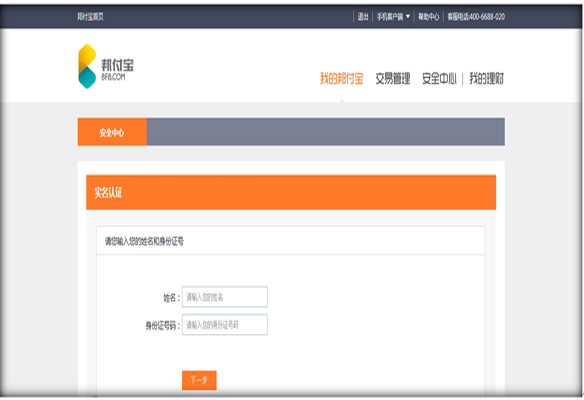Click 退出 to log out
The height and width of the screenshot is (400, 584).
(363, 16)
